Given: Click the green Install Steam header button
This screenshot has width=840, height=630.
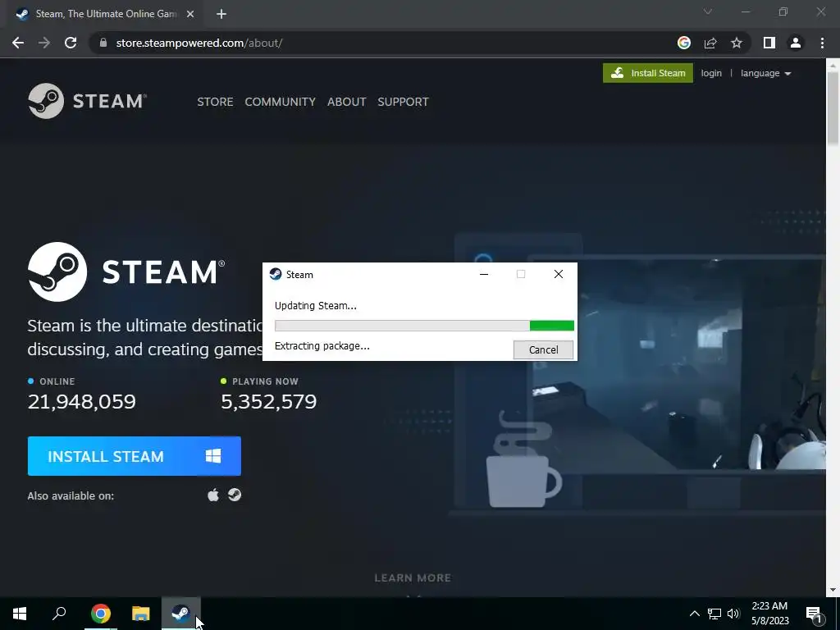Looking at the screenshot, I should pos(648,73).
